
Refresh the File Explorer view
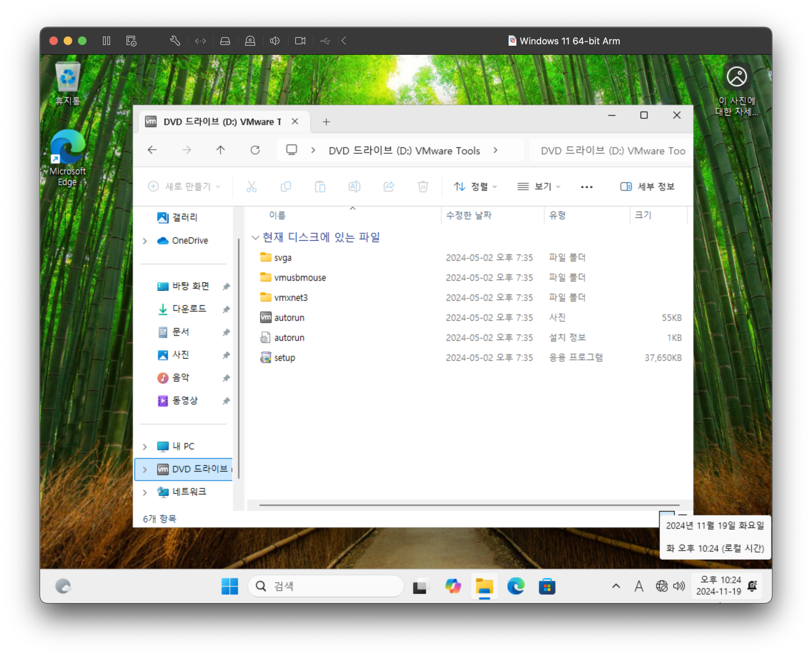(255, 150)
